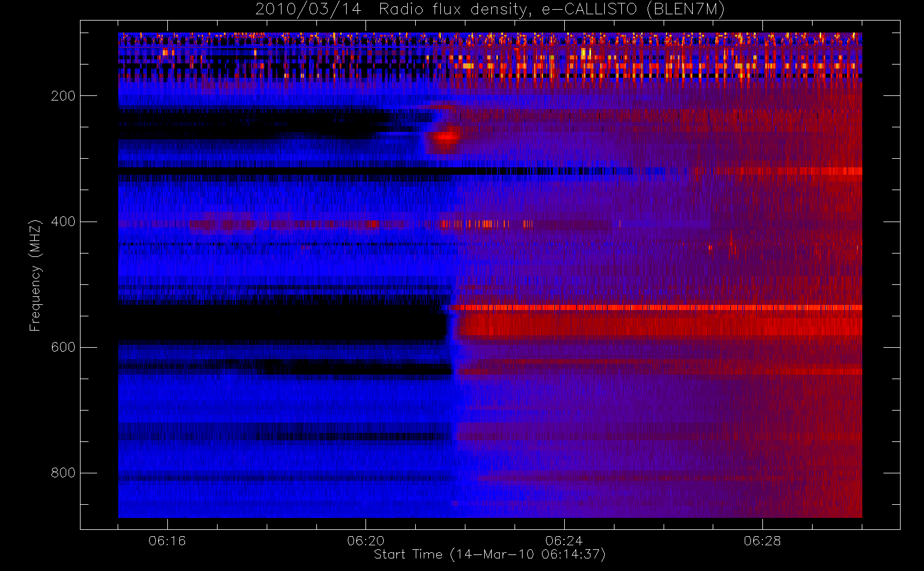Click the 06:28 time tick label
The image size is (924, 571).
point(762,541)
